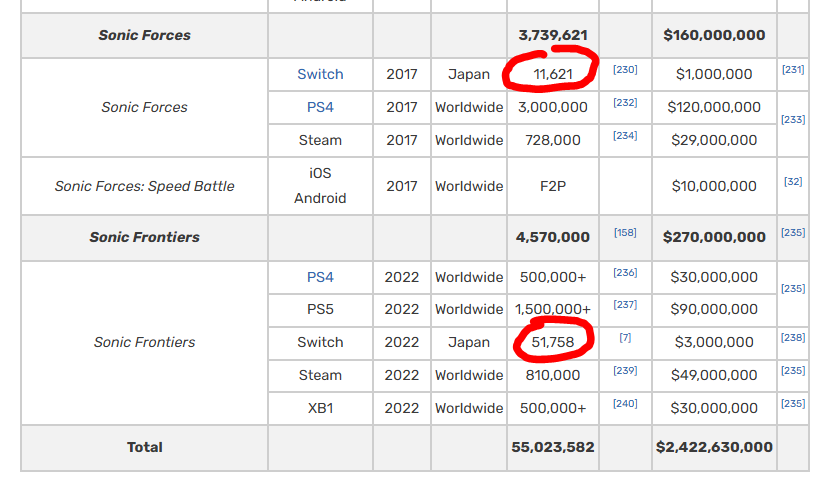
Task: Open citation [7] beside 51,758
Action: tap(625, 338)
